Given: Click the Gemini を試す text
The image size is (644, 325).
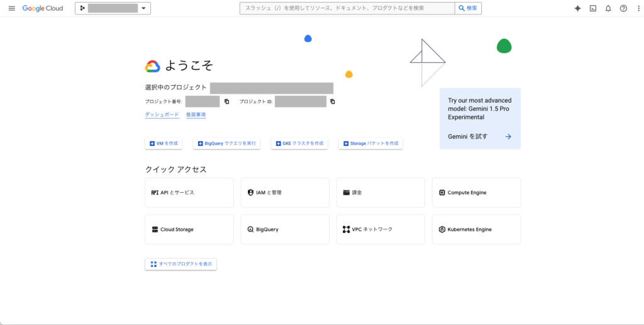Looking at the screenshot, I should 468,137.
